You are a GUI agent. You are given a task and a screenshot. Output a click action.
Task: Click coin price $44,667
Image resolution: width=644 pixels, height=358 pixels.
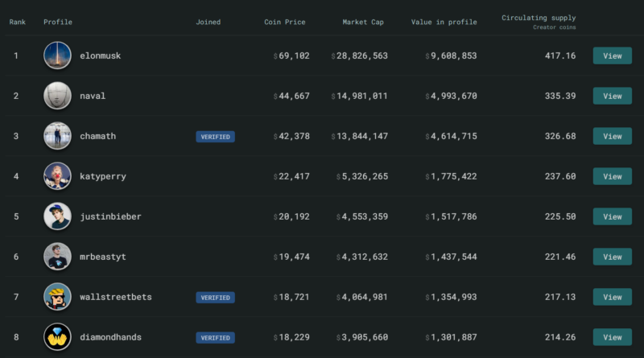point(291,96)
